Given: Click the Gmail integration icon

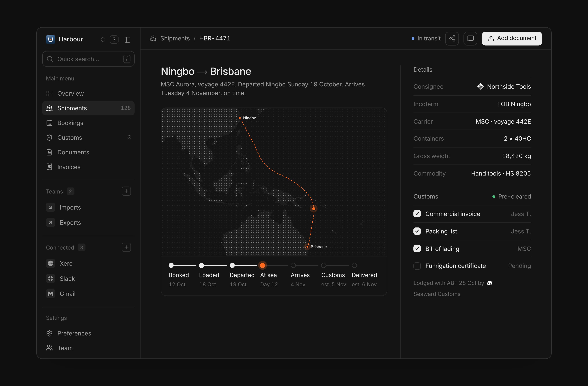Looking at the screenshot, I should click(x=50, y=294).
